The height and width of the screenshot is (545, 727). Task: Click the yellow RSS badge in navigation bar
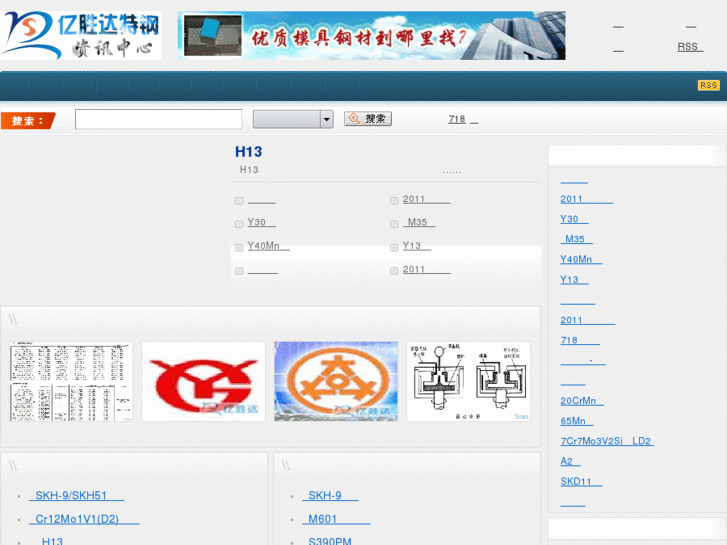pyautogui.click(x=708, y=85)
